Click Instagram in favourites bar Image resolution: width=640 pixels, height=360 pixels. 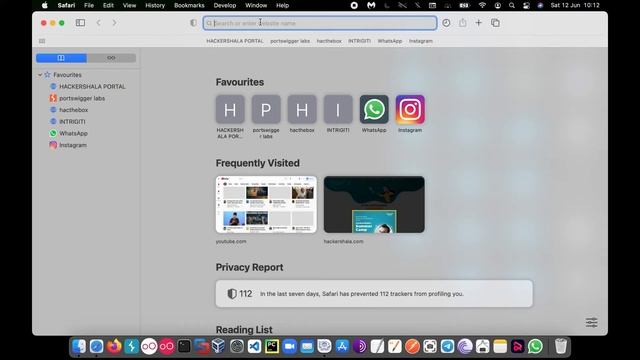(420, 41)
